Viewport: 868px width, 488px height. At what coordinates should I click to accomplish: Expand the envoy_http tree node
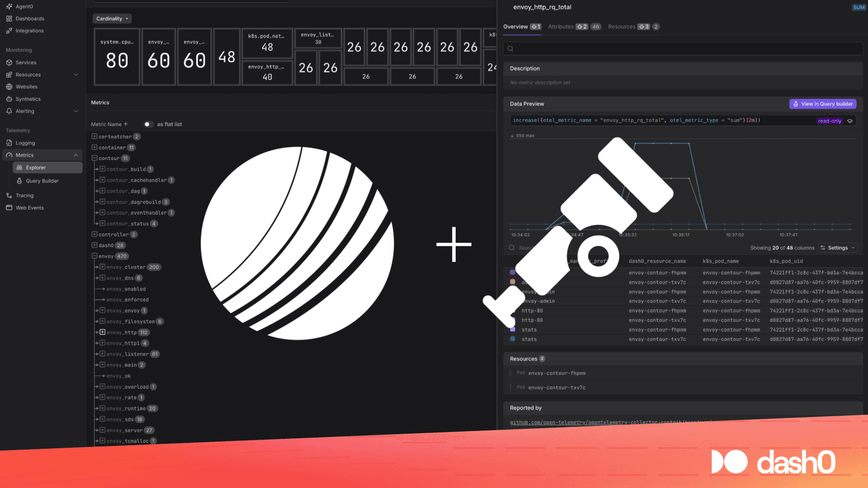coord(103,332)
